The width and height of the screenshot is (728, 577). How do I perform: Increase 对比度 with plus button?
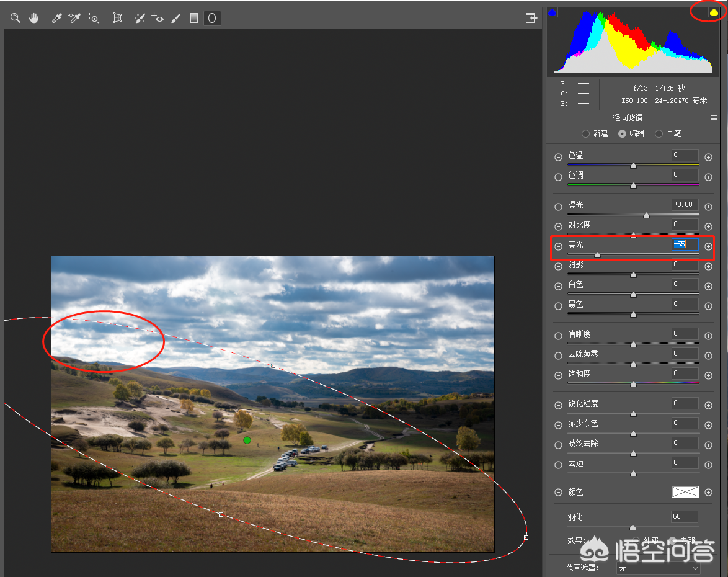(709, 226)
